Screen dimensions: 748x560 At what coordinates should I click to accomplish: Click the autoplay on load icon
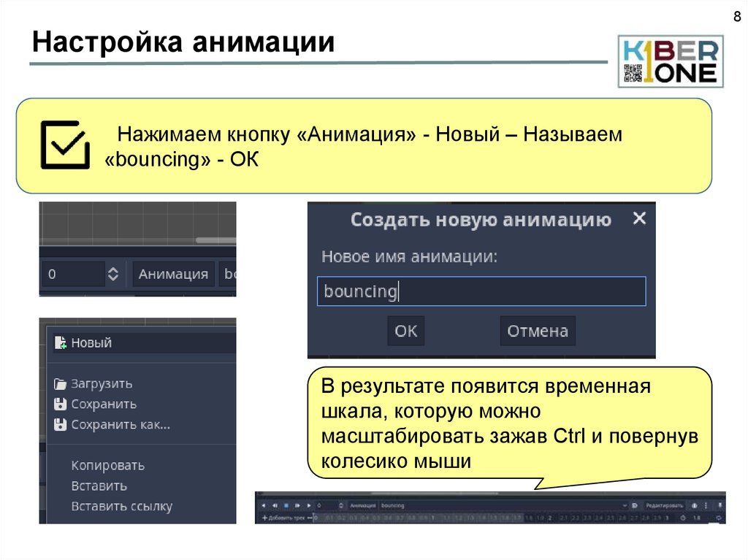(635, 506)
